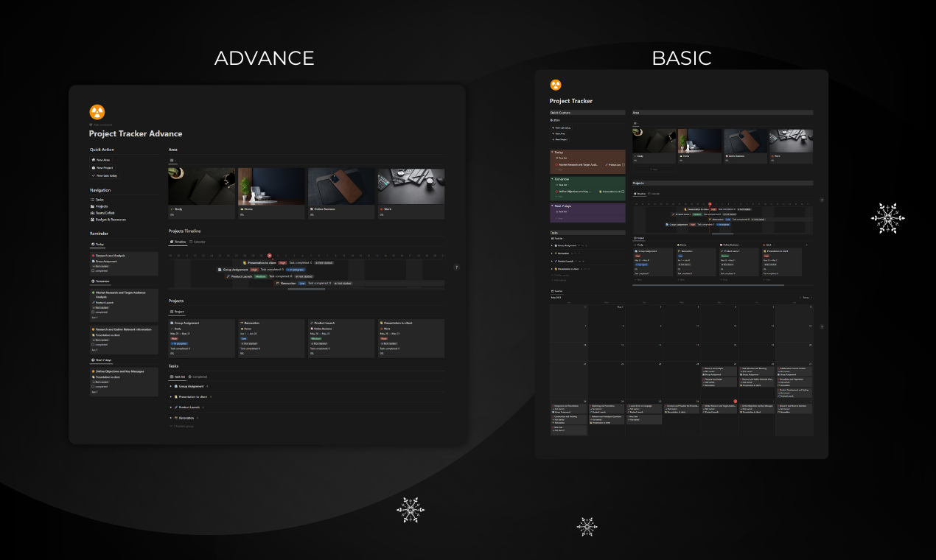
Task: Switch to Calendar tab in Advance Projects Timeline
Action: pyautogui.click(x=198, y=242)
